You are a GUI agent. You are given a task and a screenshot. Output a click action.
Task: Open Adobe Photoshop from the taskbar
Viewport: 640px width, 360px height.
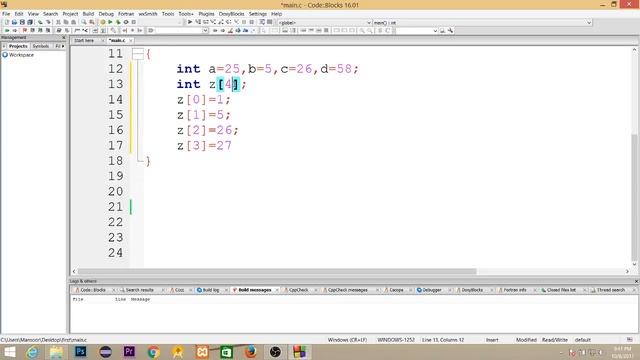(x=81, y=351)
